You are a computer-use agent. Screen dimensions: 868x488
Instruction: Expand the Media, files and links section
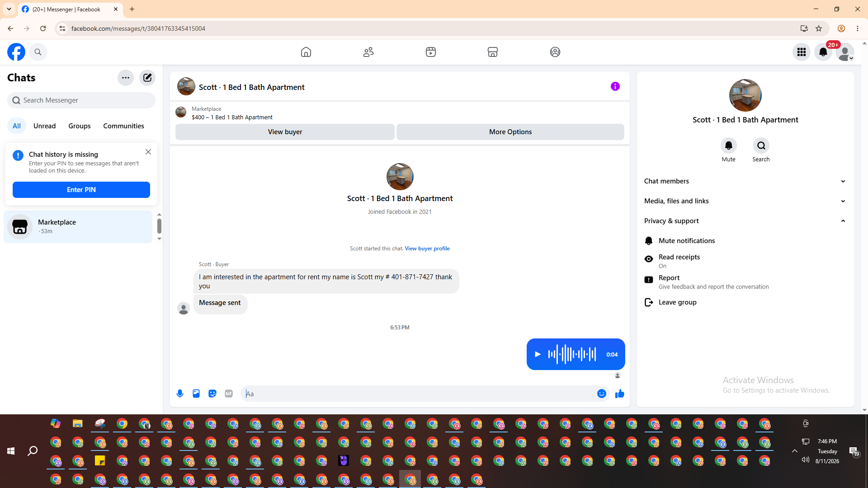[x=745, y=201]
